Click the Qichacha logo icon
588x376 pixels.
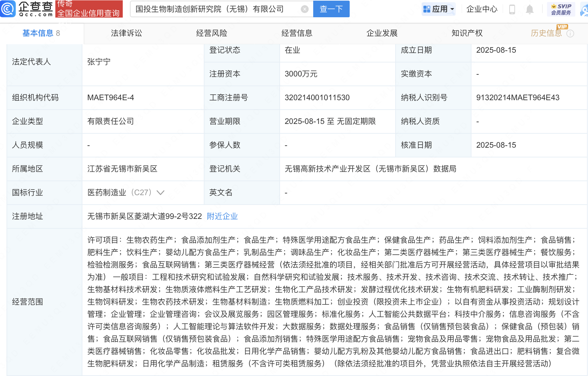[x=8, y=9]
